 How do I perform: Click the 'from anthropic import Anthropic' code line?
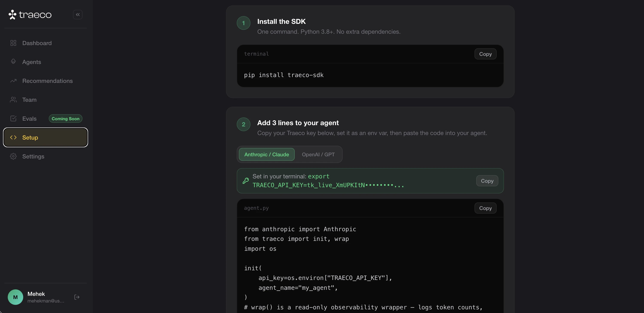point(300,229)
